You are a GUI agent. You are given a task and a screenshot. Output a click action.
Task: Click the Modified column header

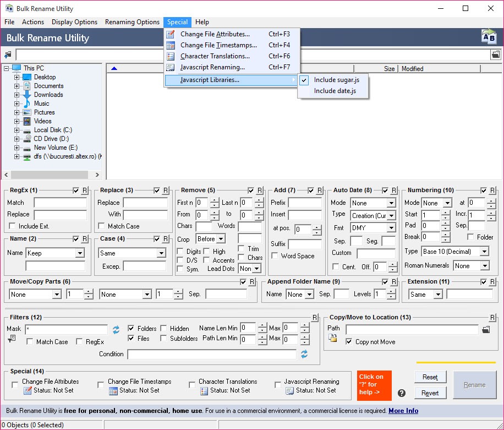tap(440, 69)
